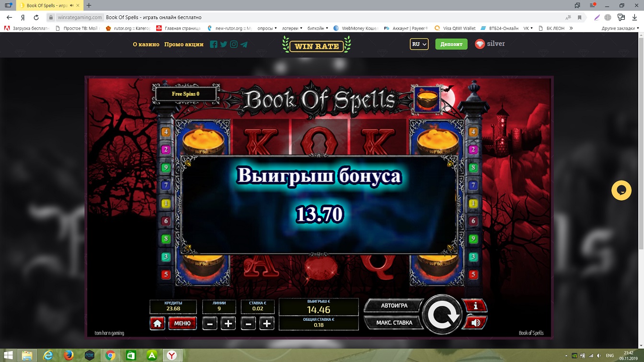Lower the Ставка bet amount
The width and height of the screenshot is (644, 362).
pyautogui.click(x=248, y=323)
